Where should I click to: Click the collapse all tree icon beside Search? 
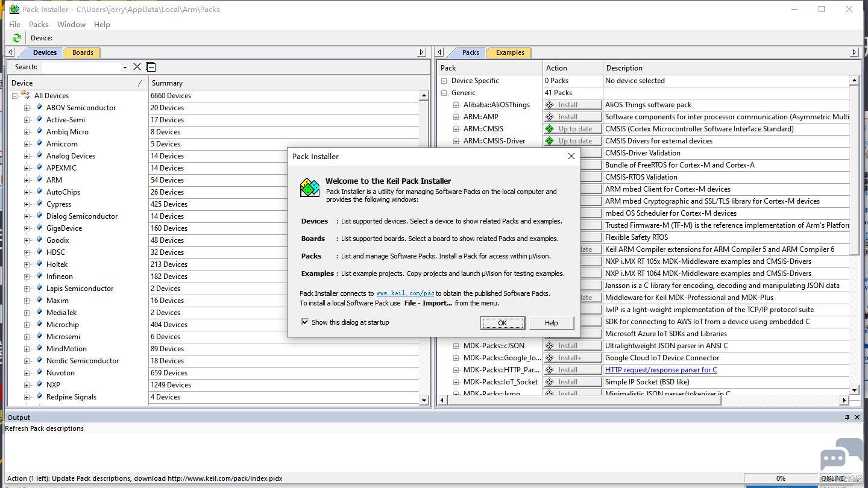[151, 67]
